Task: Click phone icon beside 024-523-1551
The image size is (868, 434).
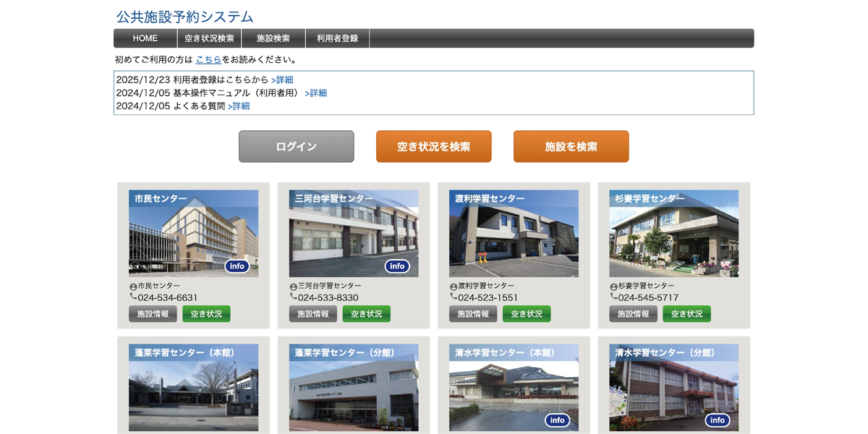Action: coord(454,297)
